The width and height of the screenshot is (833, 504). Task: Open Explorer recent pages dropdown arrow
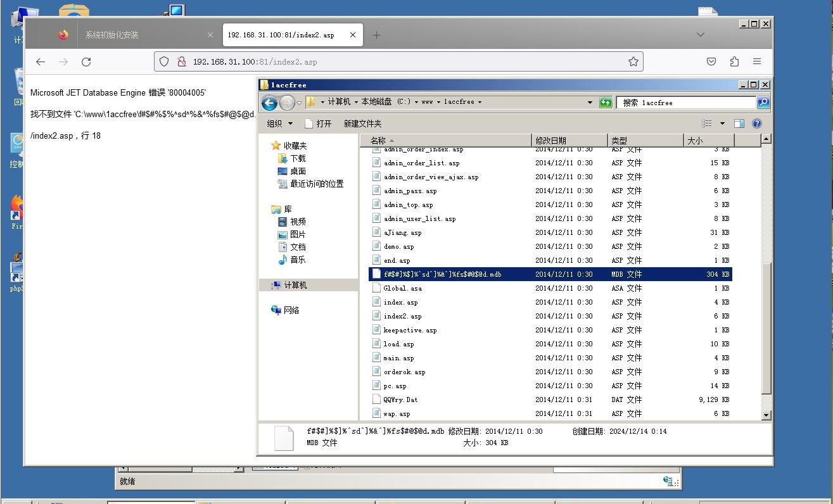click(x=300, y=103)
